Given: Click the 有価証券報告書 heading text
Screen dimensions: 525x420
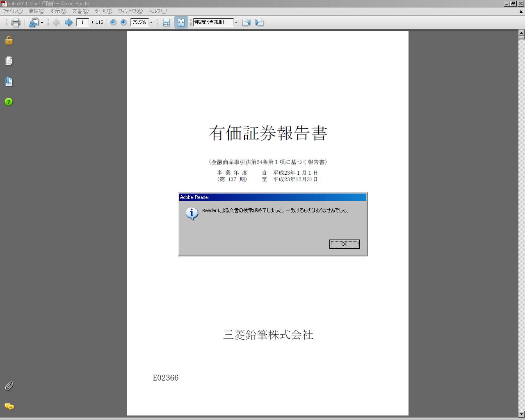Looking at the screenshot, I should click(268, 133).
